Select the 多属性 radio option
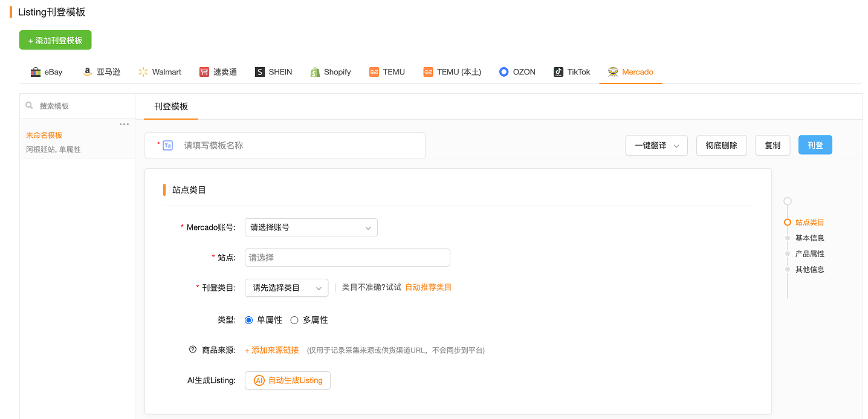Image resolution: width=868 pixels, height=419 pixels. [x=294, y=320]
